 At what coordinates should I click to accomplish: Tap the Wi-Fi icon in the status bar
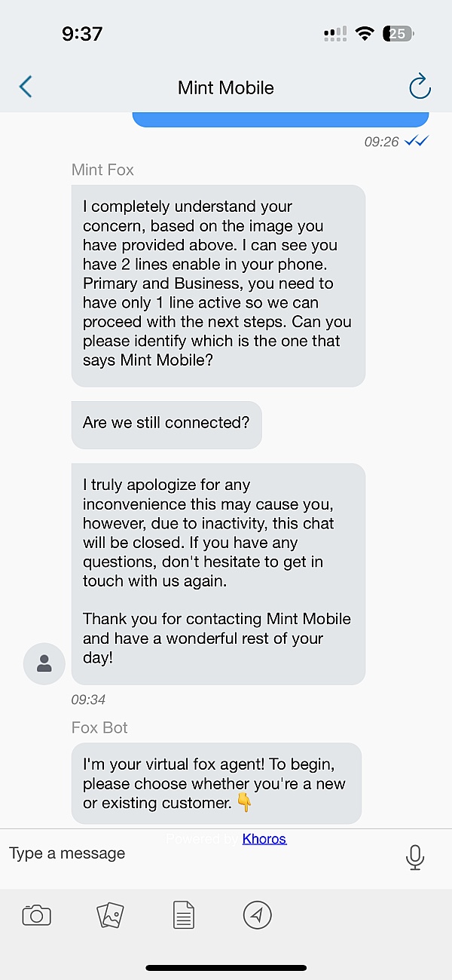pos(365,32)
